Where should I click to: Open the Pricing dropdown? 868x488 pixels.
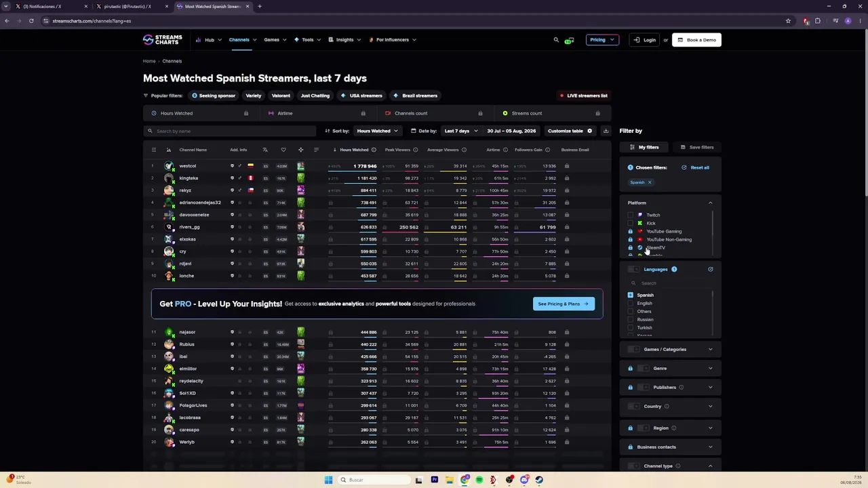[x=601, y=40]
